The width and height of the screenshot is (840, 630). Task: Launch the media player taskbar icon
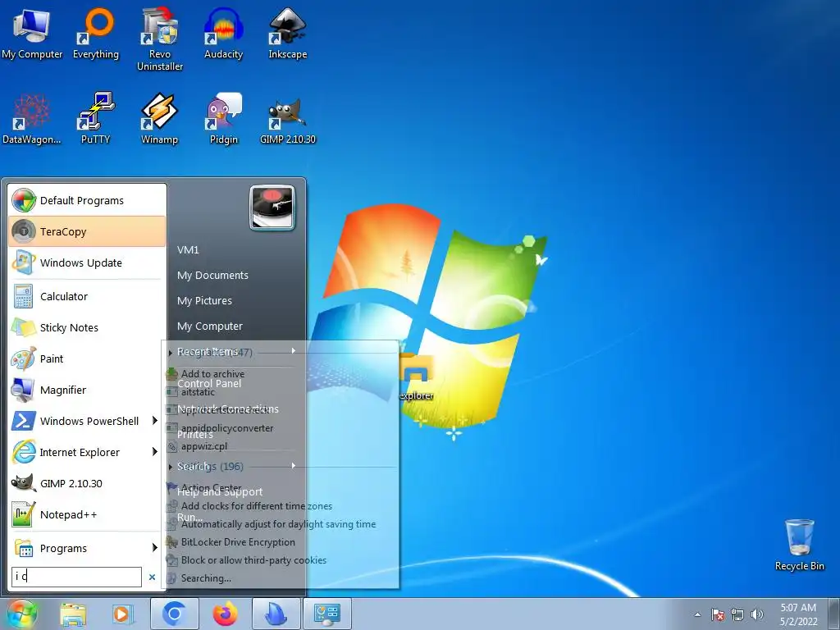tap(123, 614)
